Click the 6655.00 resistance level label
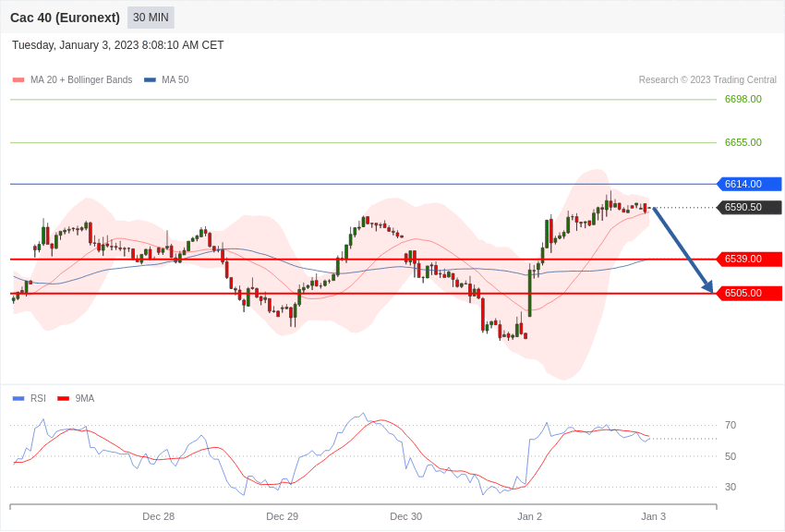Image resolution: width=785 pixels, height=532 pixels. point(743,142)
